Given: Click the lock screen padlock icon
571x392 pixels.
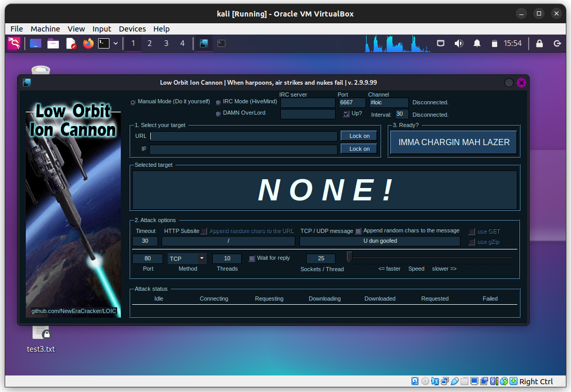Looking at the screenshot, I should (540, 44).
